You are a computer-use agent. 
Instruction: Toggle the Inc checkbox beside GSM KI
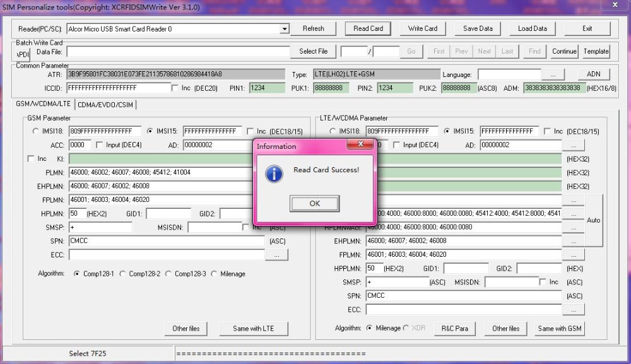click(x=32, y=159)
